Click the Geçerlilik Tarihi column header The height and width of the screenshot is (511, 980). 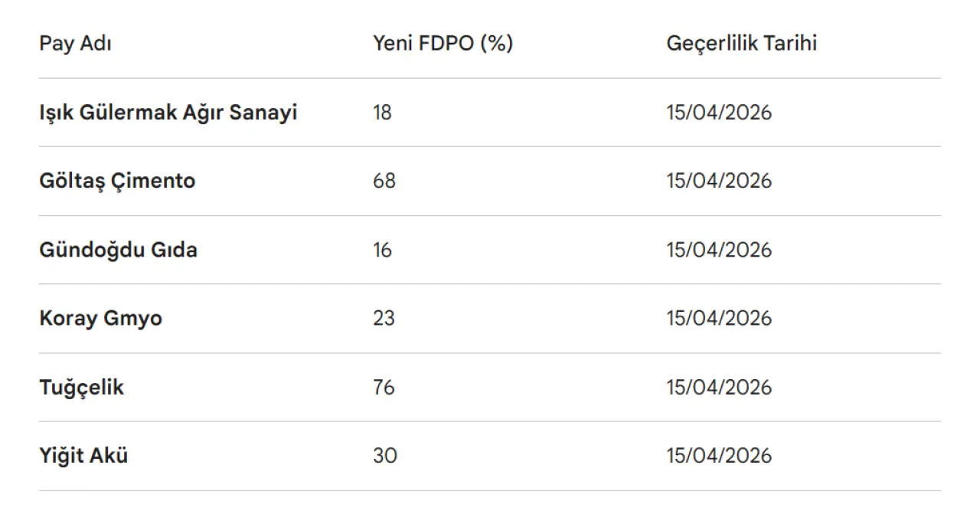pos(741,44)
